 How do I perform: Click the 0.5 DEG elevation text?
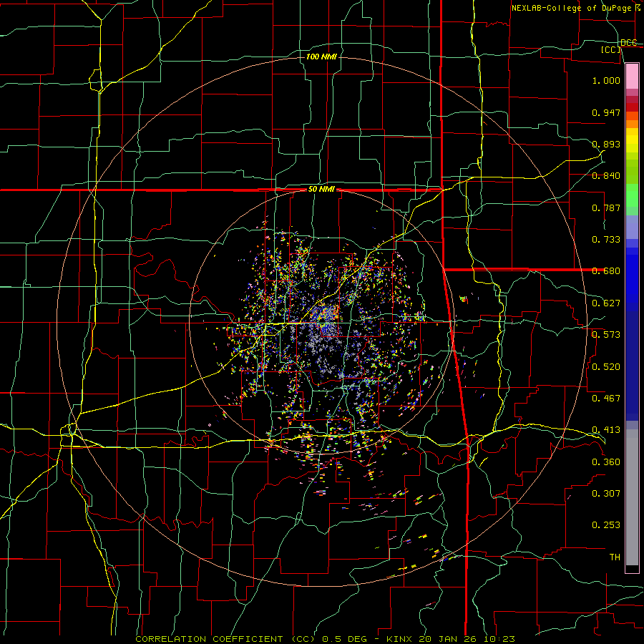(x=344, y=639)
